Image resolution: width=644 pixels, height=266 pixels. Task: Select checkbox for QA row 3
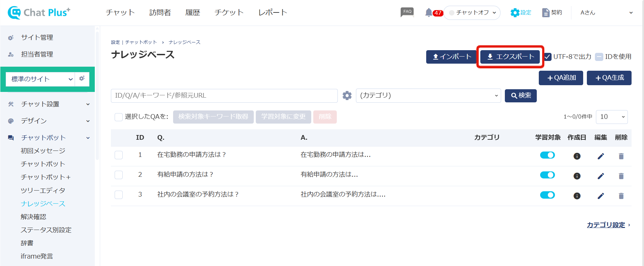[119, 195]
